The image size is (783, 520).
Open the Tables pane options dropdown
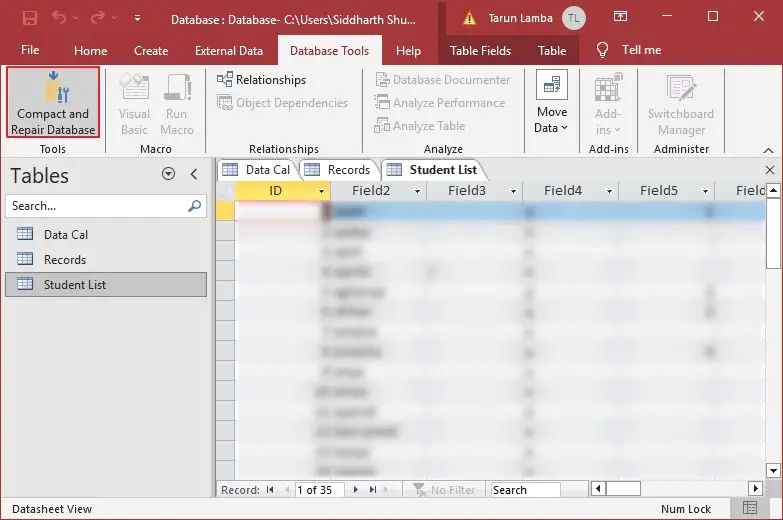(x=168, y=174)
